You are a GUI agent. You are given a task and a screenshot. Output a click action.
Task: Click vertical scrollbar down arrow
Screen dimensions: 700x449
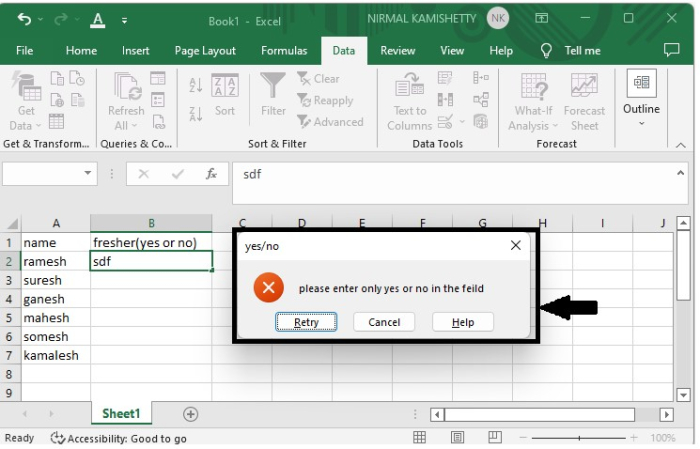point(684,395)
